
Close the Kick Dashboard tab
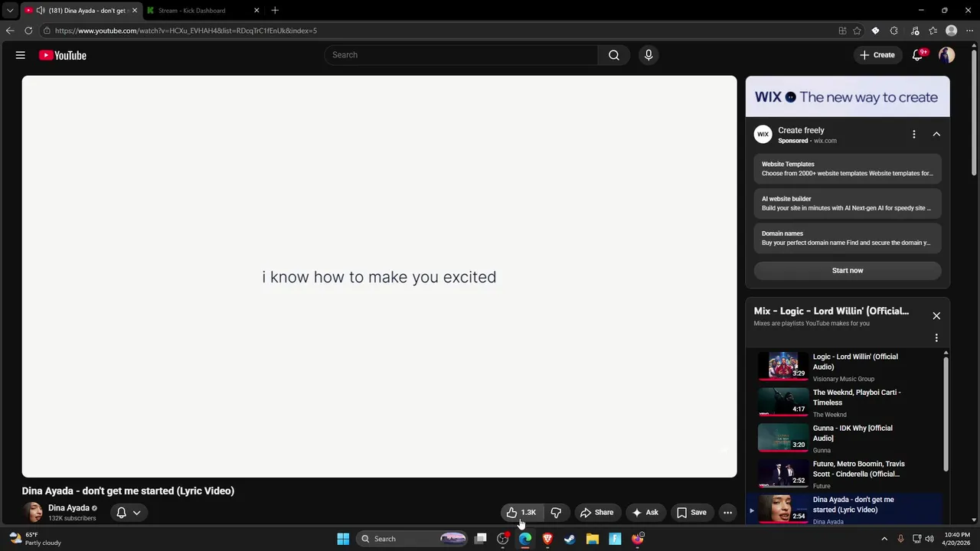[256, 11]
